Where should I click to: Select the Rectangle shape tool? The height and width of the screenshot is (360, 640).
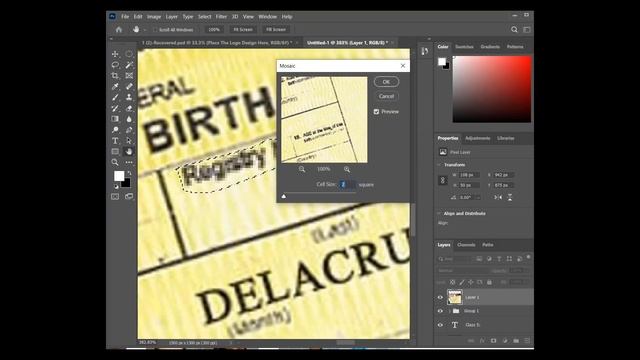(115, 151)
